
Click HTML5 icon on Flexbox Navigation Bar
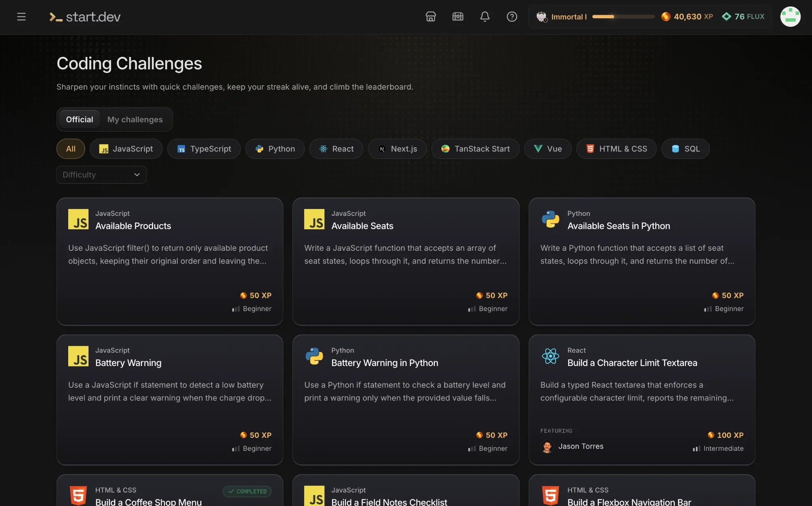point(551,495)
